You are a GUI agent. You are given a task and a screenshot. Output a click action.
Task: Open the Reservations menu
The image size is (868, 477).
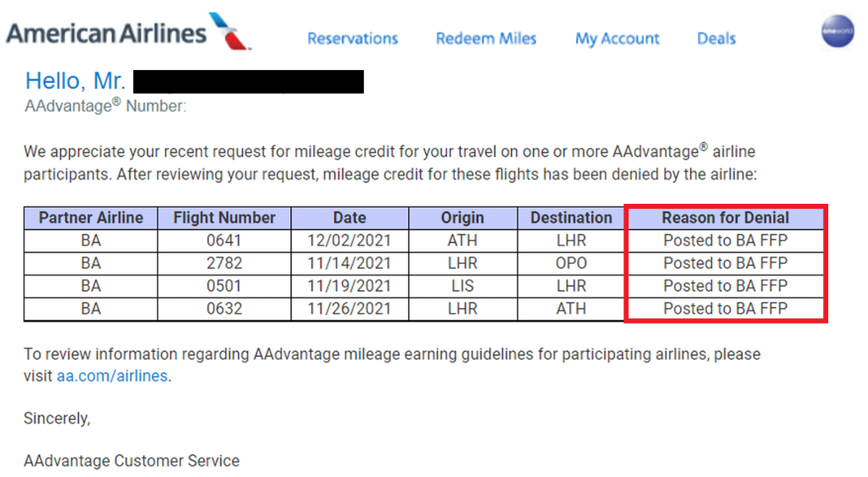(352, 38)
